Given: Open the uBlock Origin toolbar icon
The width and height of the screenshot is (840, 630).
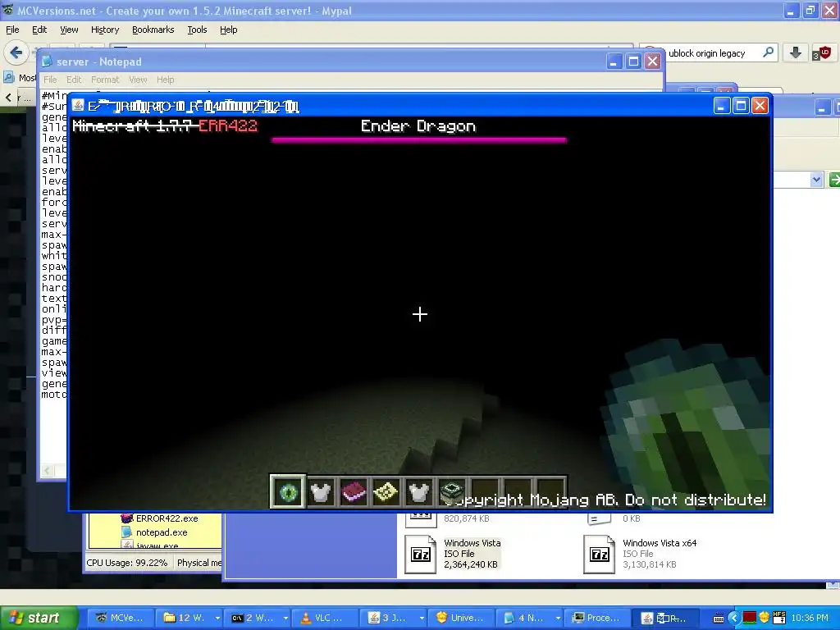Looking at the screenshot, I should click(x=822, y=53).
